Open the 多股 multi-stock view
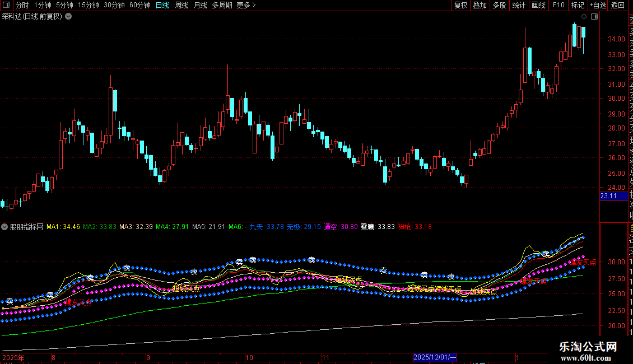Image resolution: width=633 pixels, height=364 pixels. (x=499, y=5)
